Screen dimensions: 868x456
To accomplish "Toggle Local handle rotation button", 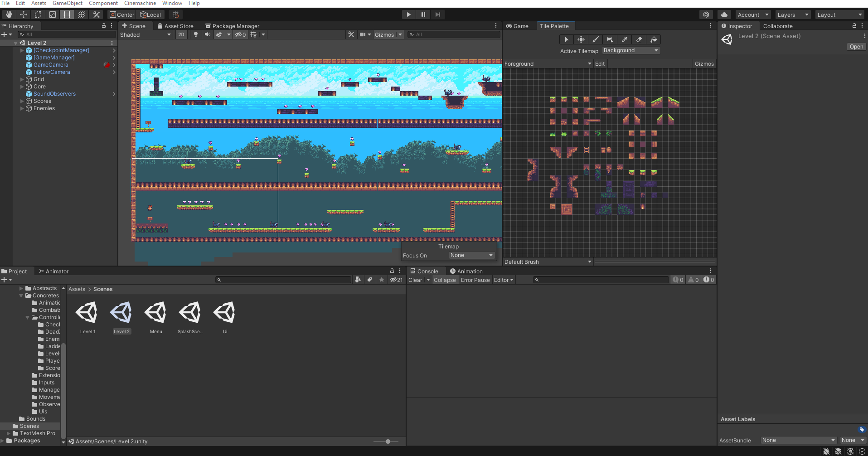I will [150, 15].
